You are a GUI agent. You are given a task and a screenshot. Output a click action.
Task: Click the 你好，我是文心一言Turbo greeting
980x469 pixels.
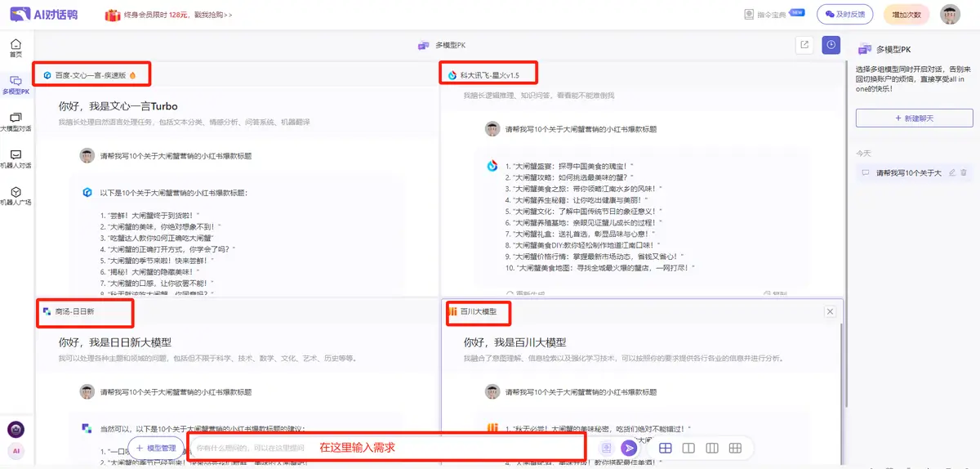pos(118,105)
